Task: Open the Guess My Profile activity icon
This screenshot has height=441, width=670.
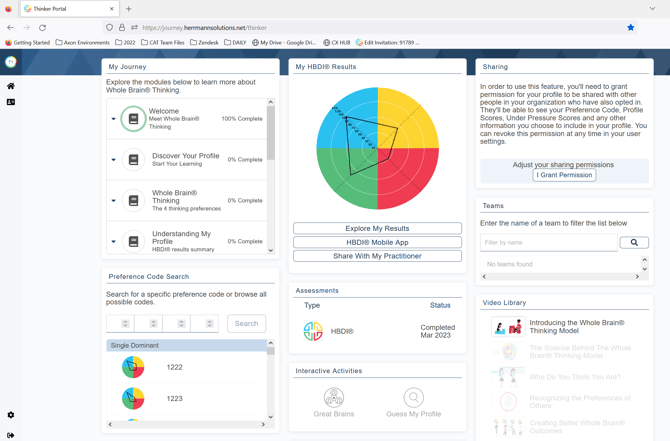Action: [x=413, y=398]
